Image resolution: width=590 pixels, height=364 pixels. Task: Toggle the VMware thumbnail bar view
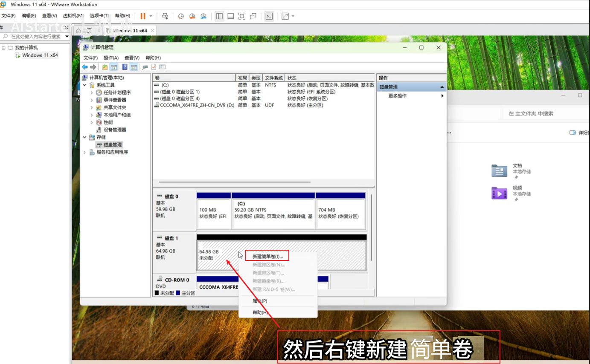[230, 16]
